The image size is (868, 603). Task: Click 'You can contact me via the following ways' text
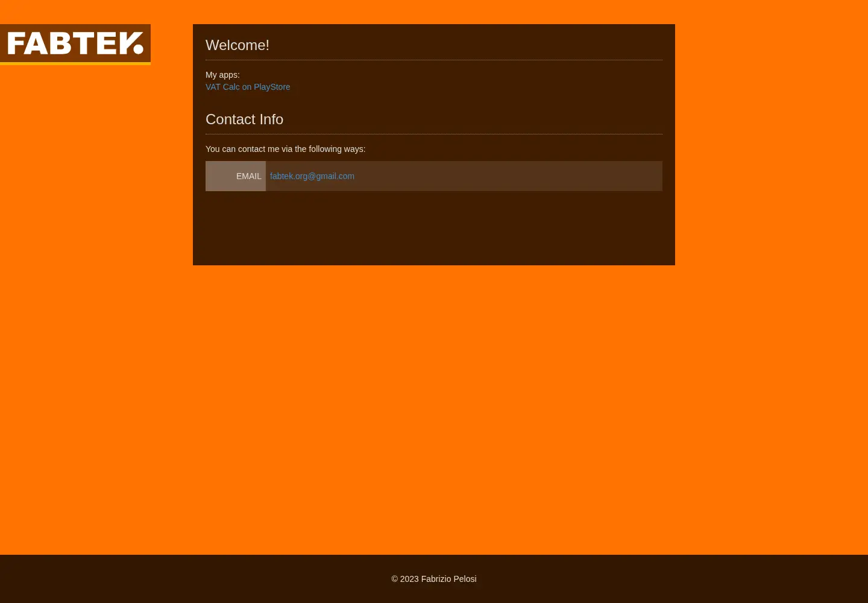(285, 149)
